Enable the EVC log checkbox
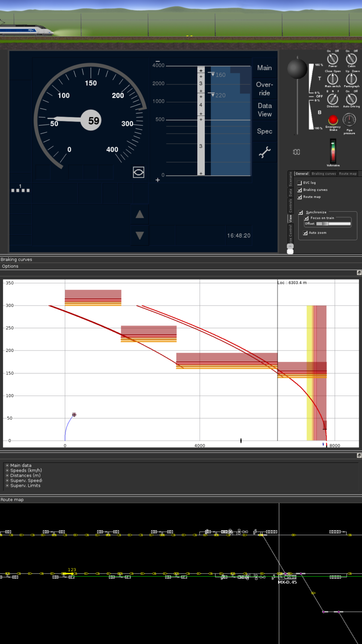Image resolution: width=362 pixels, height=644 pixels. pyautogui.click(x=300, y=183)
